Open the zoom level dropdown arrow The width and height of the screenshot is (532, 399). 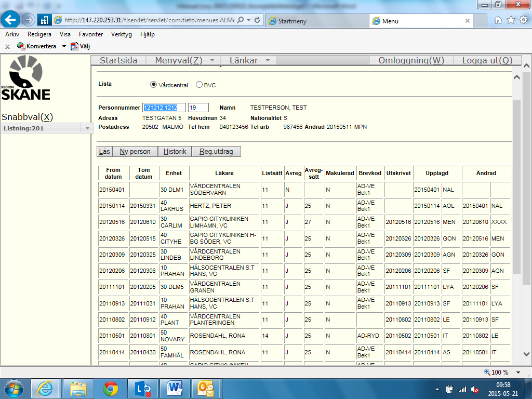[518, 372]
